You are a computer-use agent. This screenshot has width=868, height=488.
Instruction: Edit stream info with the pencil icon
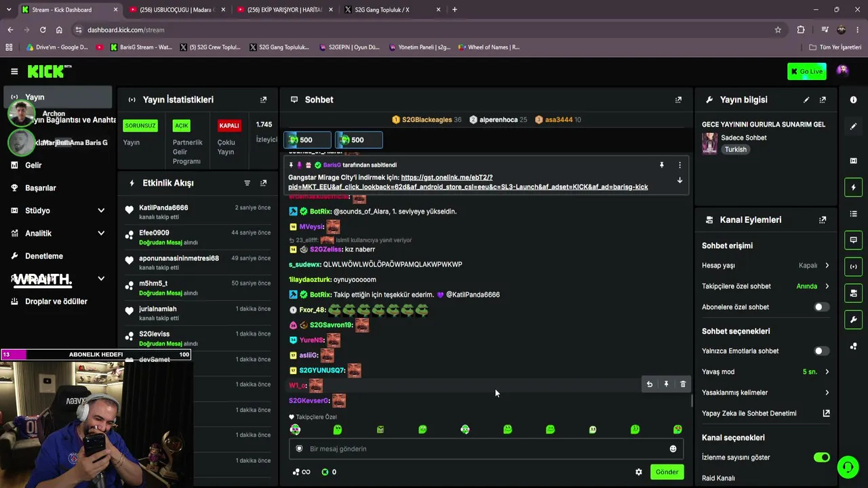(806, 100)
